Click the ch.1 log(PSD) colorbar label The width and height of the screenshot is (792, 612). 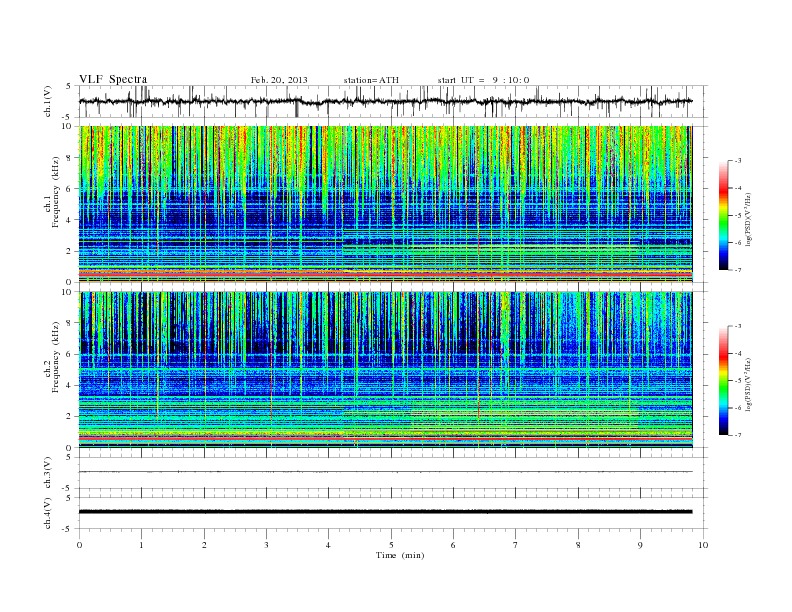click(748, 220)
